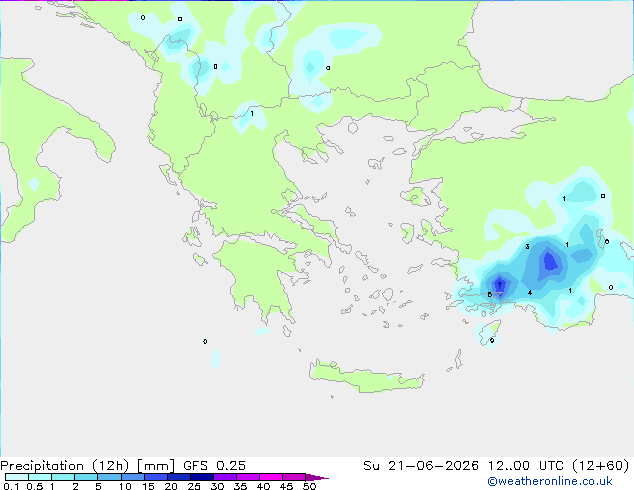Pick the 40–45 mm magenta legend swatch
This screenshot has height=490, width=634.
[x=271, y=477]
